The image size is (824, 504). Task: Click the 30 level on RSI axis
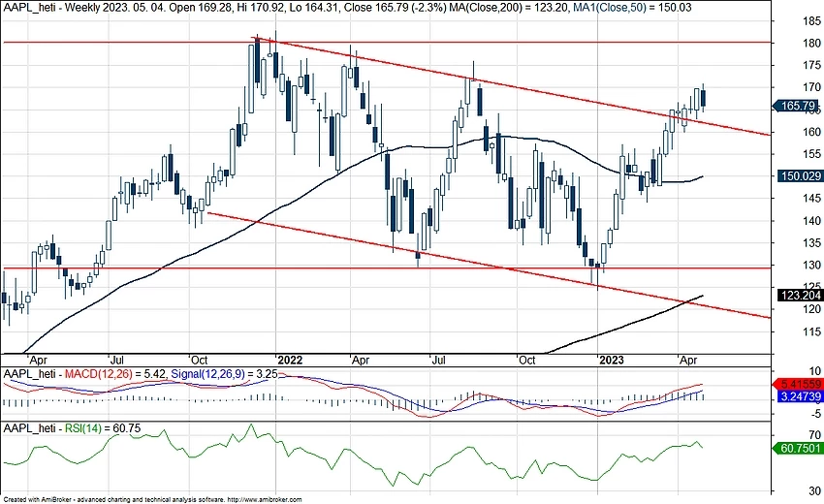click(x=814, y=491)
